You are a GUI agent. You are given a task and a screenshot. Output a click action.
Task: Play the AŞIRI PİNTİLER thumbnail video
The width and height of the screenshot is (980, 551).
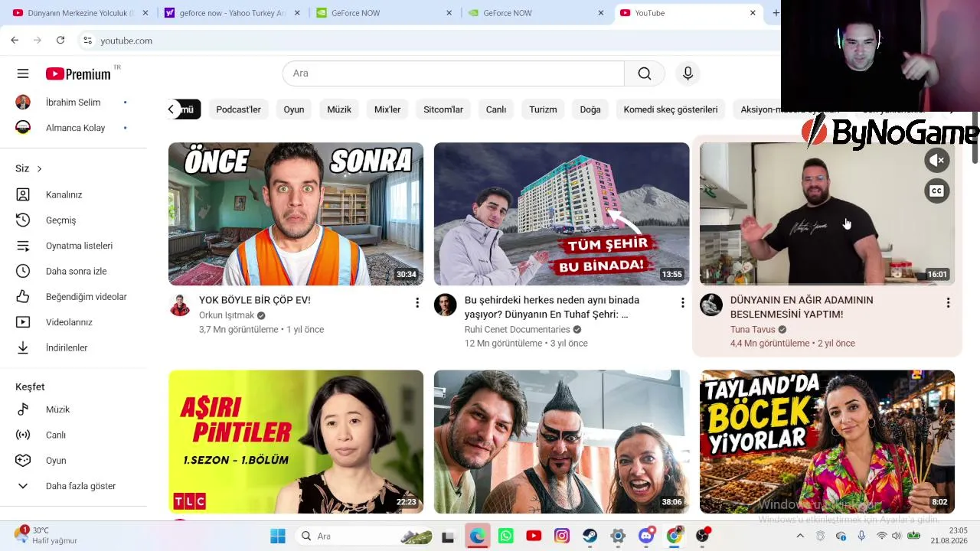296,442
